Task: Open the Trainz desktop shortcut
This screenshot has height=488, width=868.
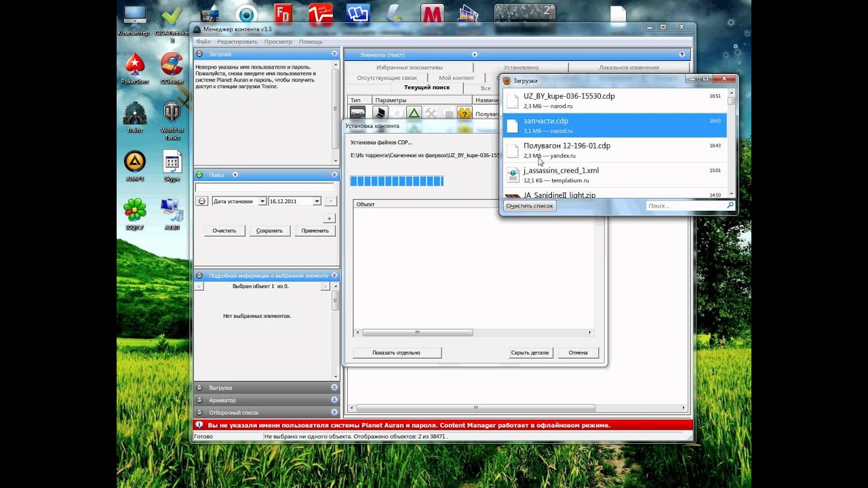Action: point(135,117)
